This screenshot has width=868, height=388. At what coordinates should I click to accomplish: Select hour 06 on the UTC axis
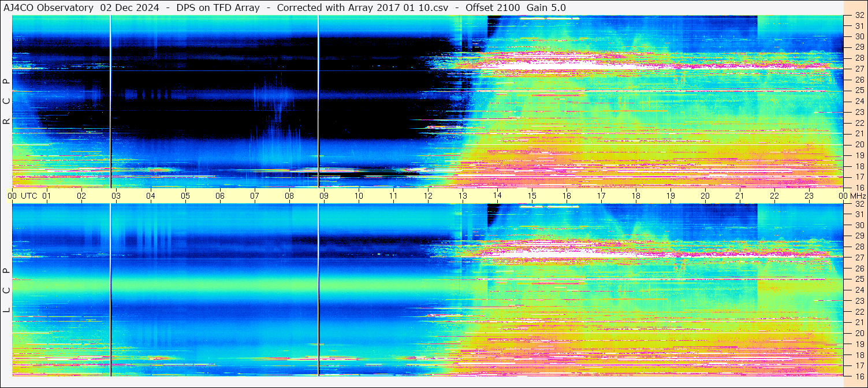(x=220, y=196)
